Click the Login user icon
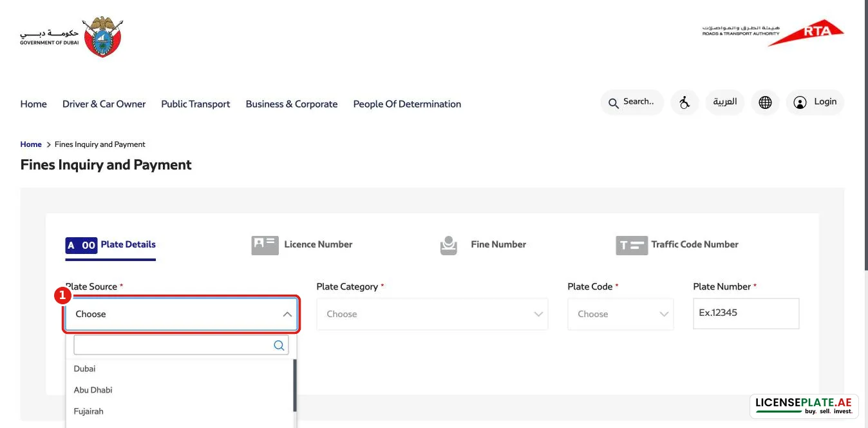The width and height of the screenshot is (868, 428). (800, 102)
